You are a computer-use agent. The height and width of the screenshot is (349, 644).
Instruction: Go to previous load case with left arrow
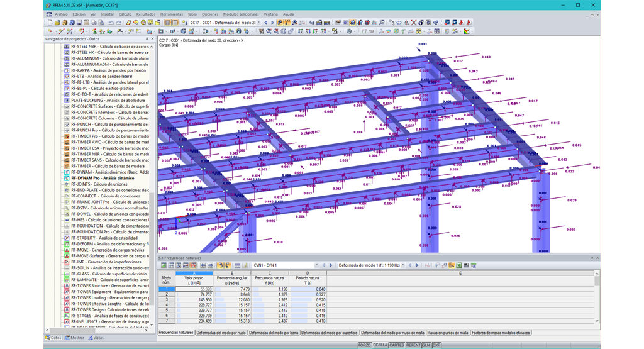pyautogui.click(x=266, y=23)
